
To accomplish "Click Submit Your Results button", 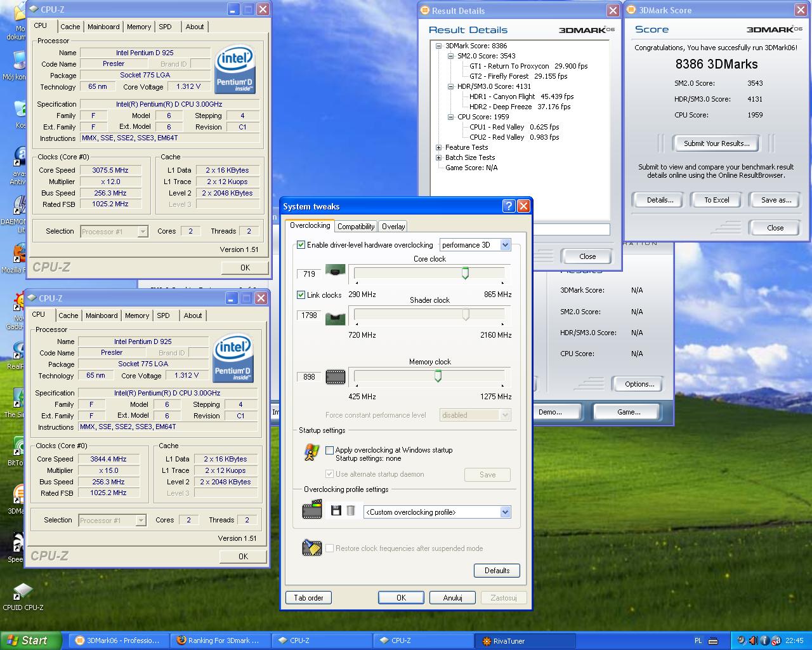I will click(717, 143).
